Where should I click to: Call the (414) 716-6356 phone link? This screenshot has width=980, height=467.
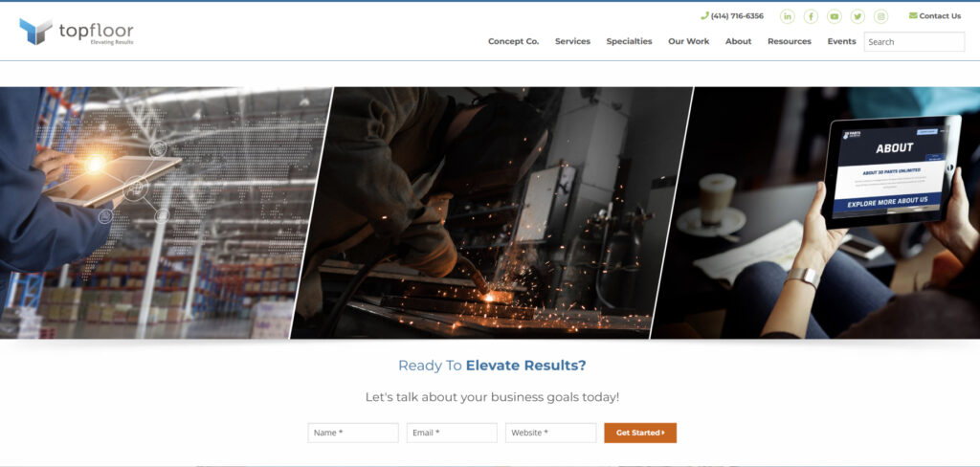tap(732, 16)
